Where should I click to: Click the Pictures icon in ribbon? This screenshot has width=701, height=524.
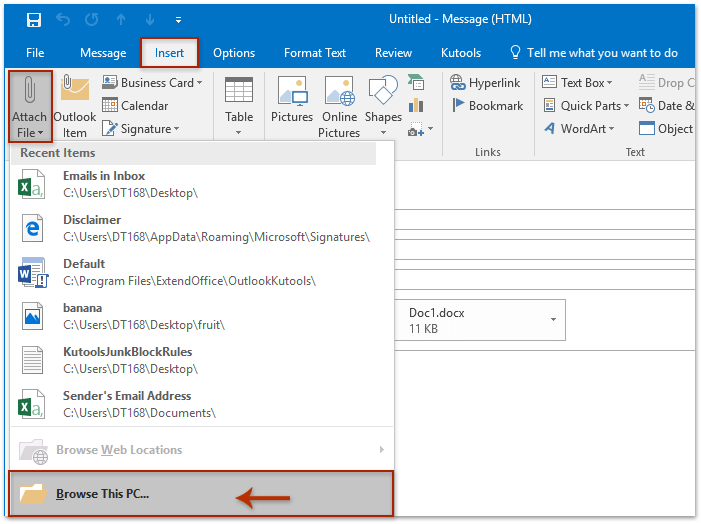292,94
